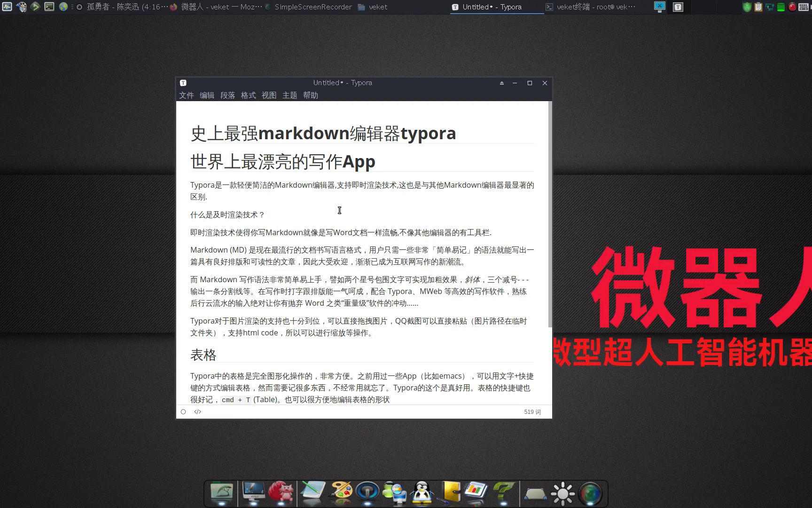Image resolution: width=812 pixels, height=508 pixels.
Task: Maximize the Typora window
Action: [530, 83]
